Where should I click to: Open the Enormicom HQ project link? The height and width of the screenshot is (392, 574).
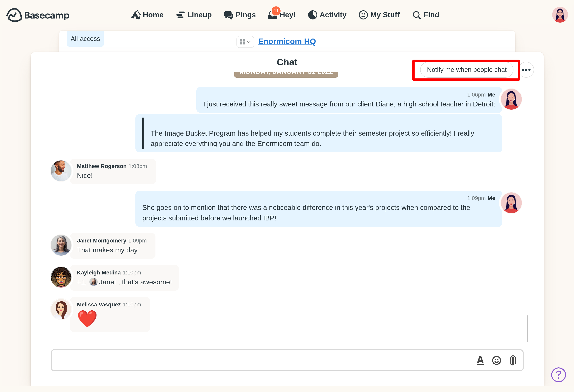[287, 41]
